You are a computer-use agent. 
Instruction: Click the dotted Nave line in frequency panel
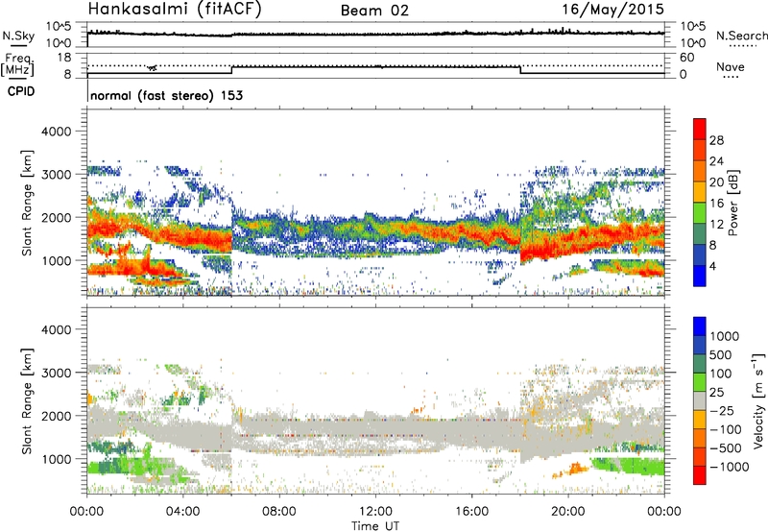(375, 65)
